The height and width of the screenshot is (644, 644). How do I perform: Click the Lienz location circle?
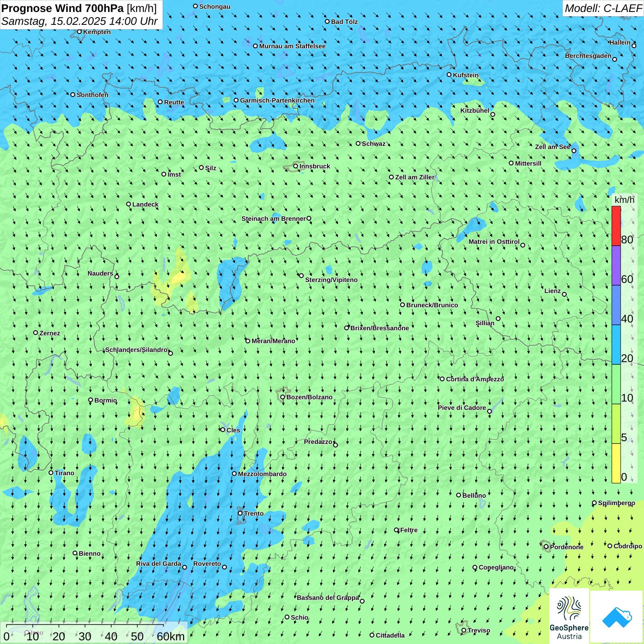coord(564,294)
